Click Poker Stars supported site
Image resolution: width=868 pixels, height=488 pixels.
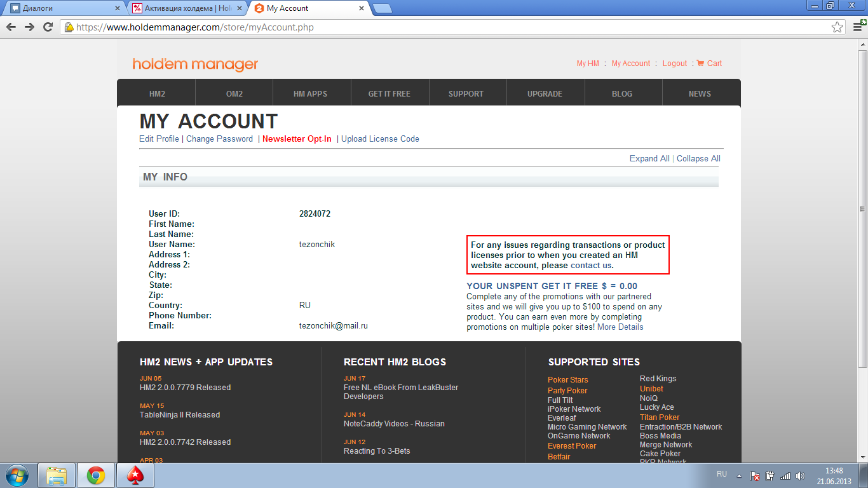click(x=568, y=379)
